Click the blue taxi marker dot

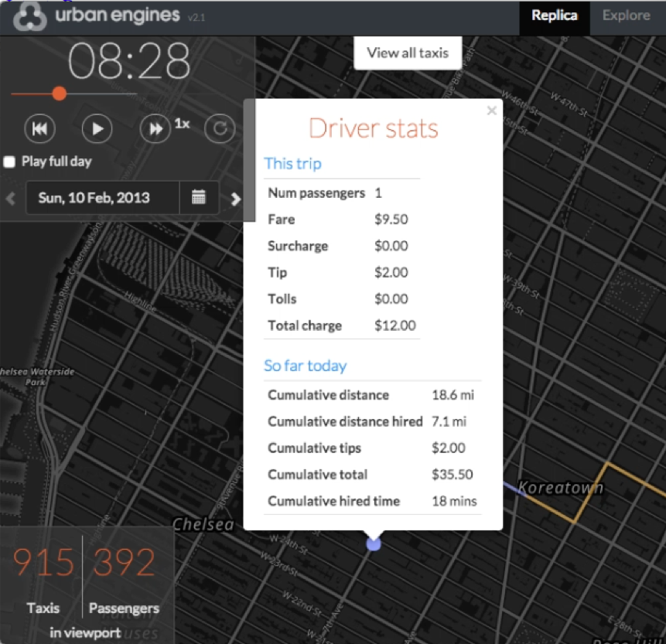pyautogui.click(x=374, y=544)
